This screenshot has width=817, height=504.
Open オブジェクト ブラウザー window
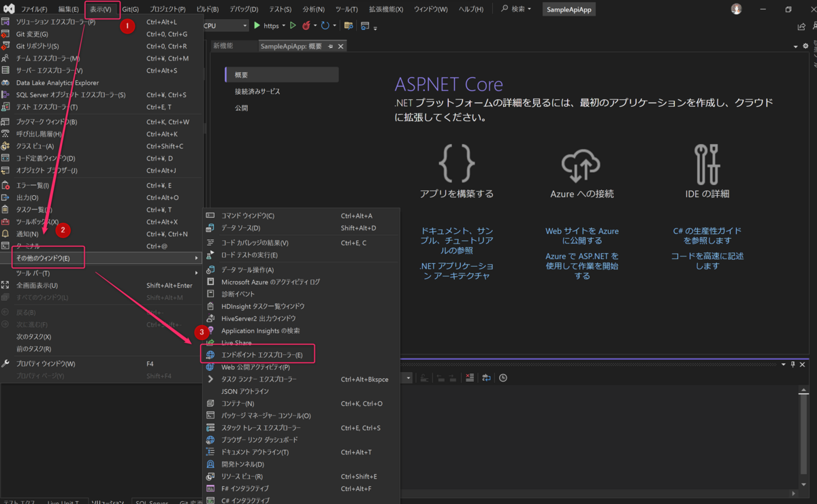(x=101, y=171)
